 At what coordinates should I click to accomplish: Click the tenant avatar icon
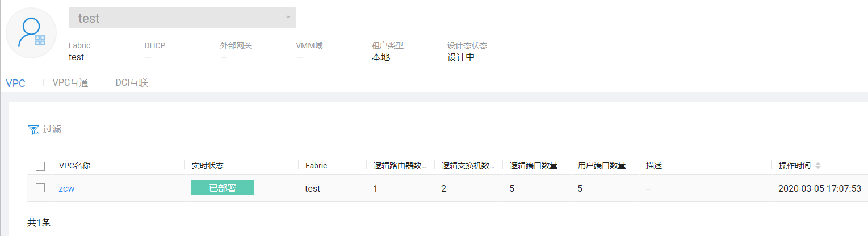tap(31, 32)
